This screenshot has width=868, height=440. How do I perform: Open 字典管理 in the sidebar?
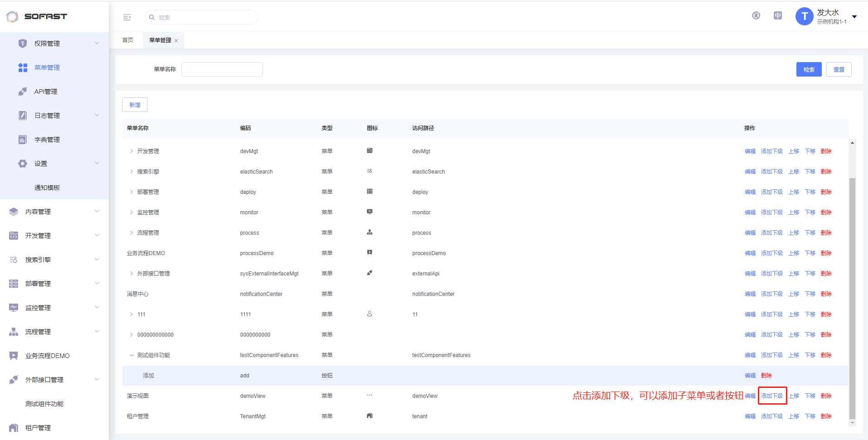click(47, 140)
